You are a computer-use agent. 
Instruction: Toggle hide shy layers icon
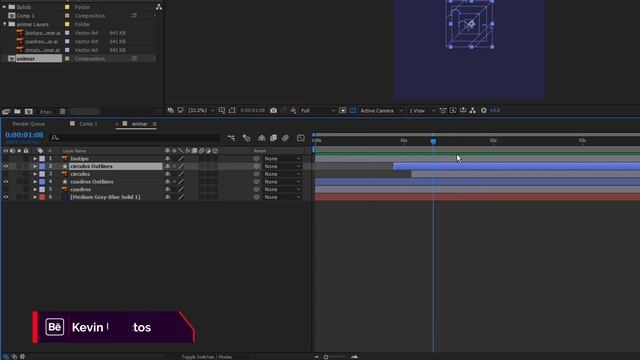coord(262,138)
